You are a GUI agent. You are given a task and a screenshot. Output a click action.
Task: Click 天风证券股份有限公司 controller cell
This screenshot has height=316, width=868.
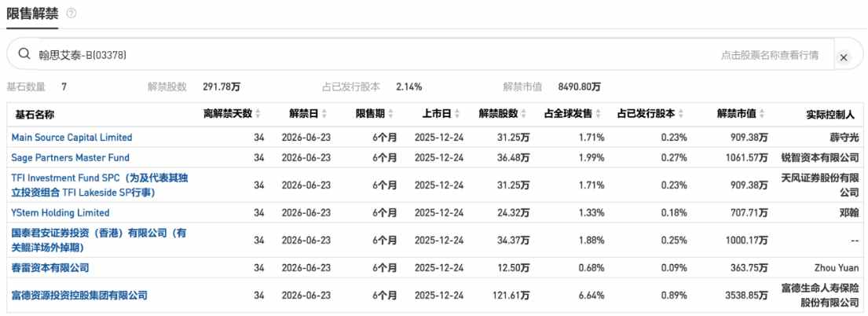click(819, 186)
